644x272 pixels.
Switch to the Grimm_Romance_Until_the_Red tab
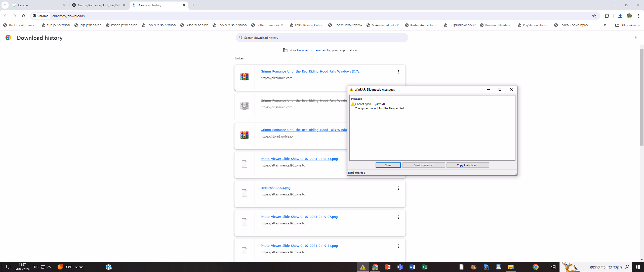point(98,5)
